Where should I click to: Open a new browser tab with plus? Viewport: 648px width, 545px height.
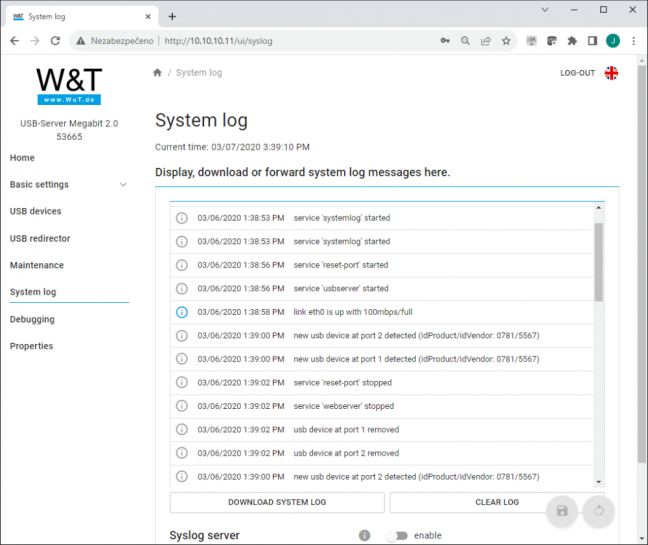(x=172, y=17)
